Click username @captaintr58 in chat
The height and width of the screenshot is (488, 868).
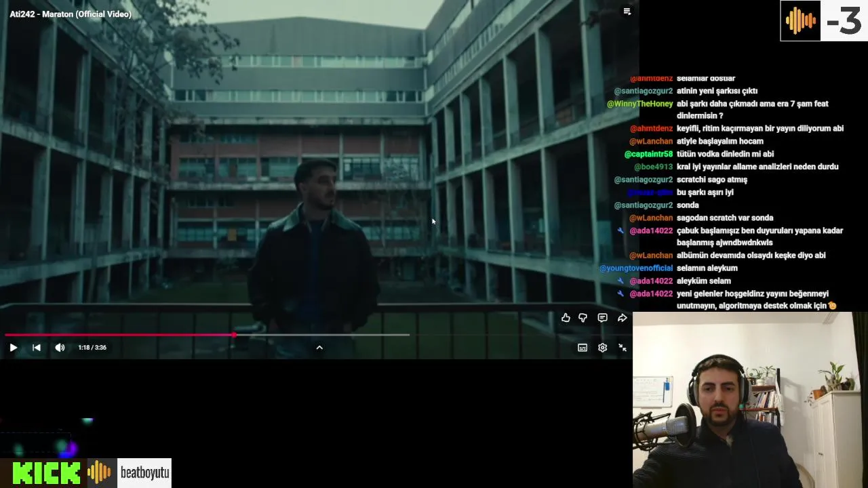coord(648,154)
